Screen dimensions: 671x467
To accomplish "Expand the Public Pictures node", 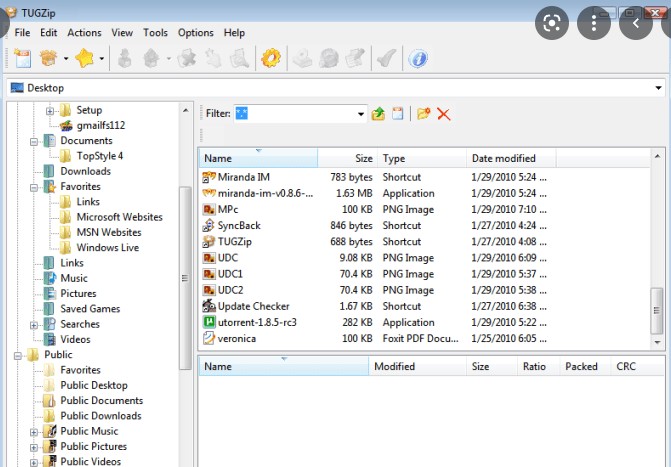I will point(34,447).
